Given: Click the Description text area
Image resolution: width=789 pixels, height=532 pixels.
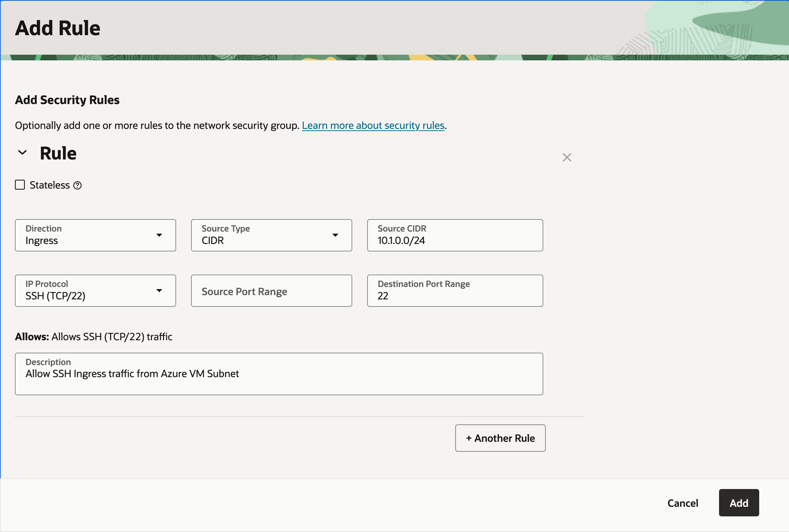Looking at the screenshot, I should tap(279, 374).
